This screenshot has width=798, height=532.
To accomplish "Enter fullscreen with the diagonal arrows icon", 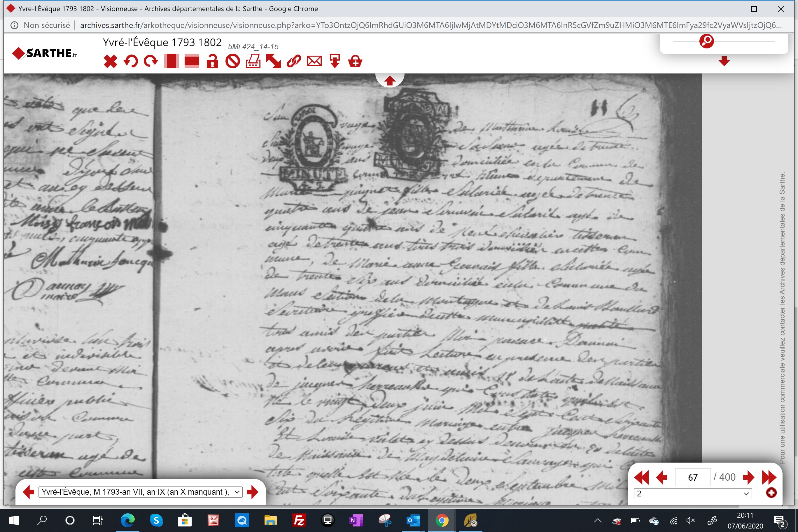I will (x=274, y=62).
